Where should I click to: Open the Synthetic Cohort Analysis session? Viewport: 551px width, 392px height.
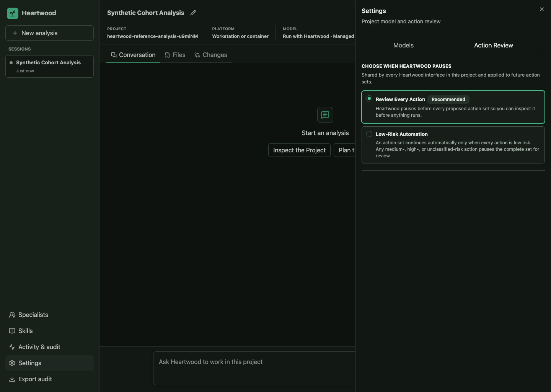49,66
